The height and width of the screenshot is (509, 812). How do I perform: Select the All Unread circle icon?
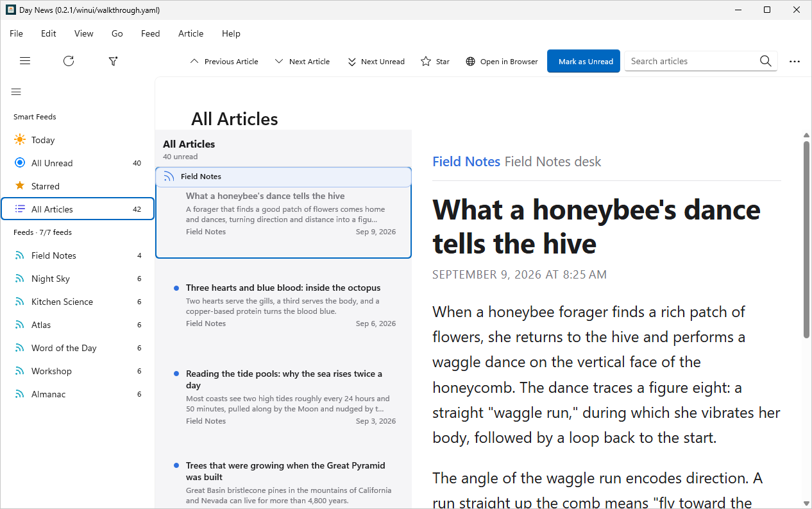19,162
